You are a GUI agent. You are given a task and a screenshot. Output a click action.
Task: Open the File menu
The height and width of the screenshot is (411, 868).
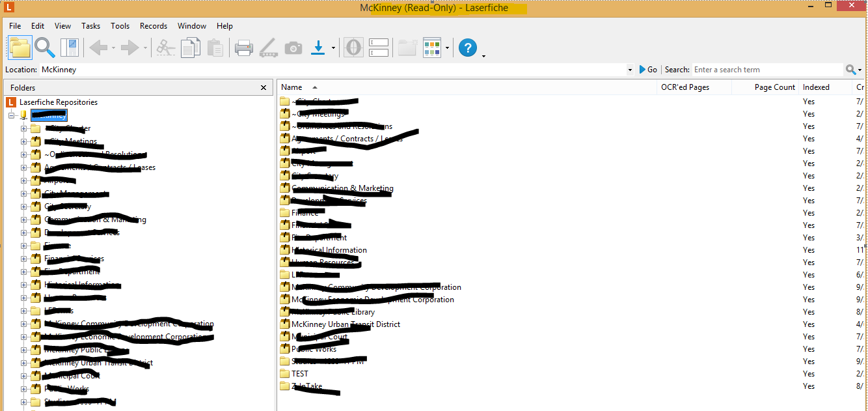15,26
